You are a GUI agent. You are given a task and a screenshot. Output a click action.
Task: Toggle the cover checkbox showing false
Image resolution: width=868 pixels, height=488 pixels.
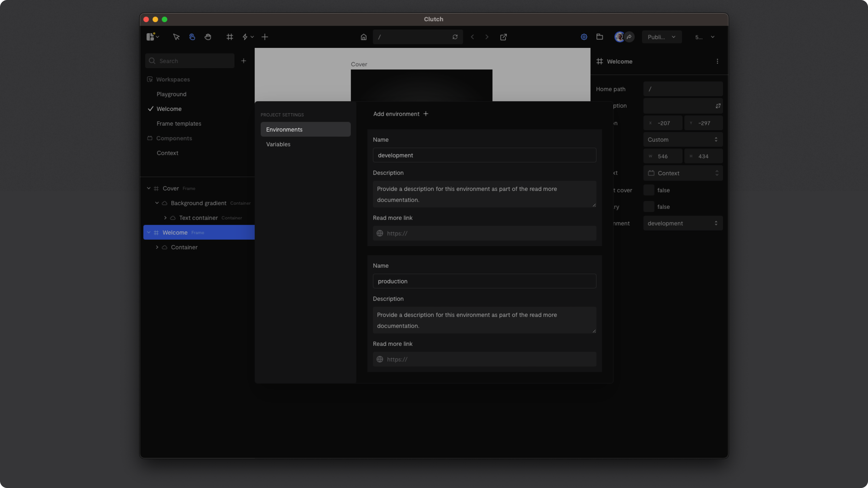click(x=649, y=190)
